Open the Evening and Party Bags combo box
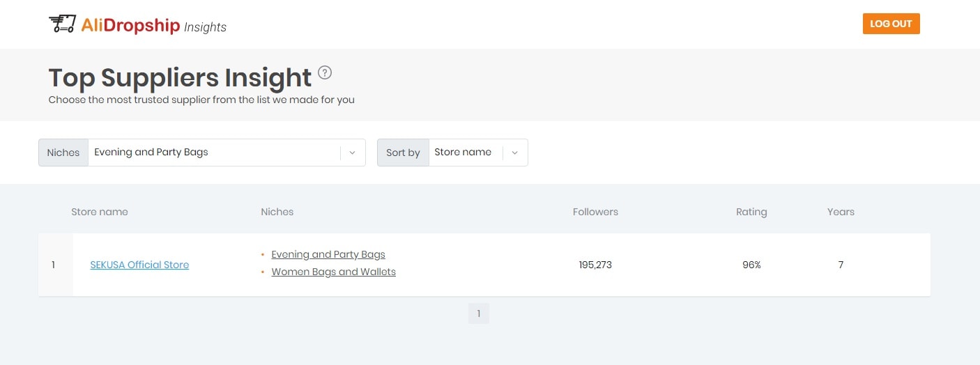The width and height of the screenshot is (980, 365). click(216, 153)
